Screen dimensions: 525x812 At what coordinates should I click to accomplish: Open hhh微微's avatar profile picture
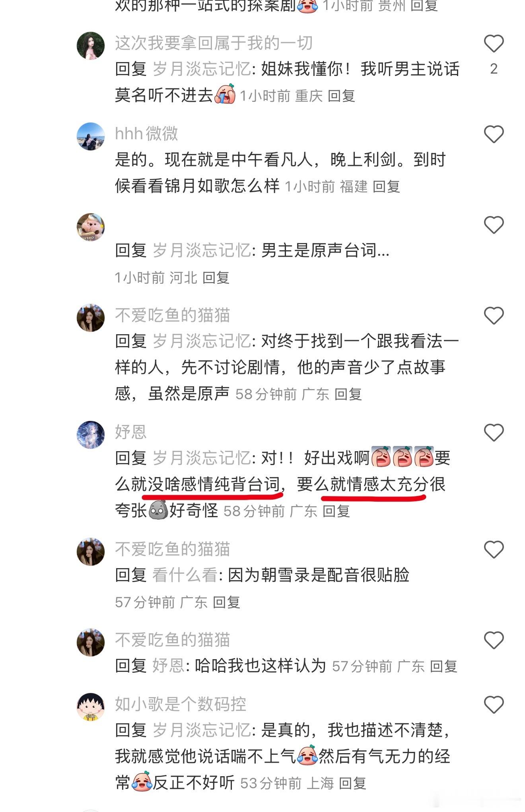(x=90, y=136)
